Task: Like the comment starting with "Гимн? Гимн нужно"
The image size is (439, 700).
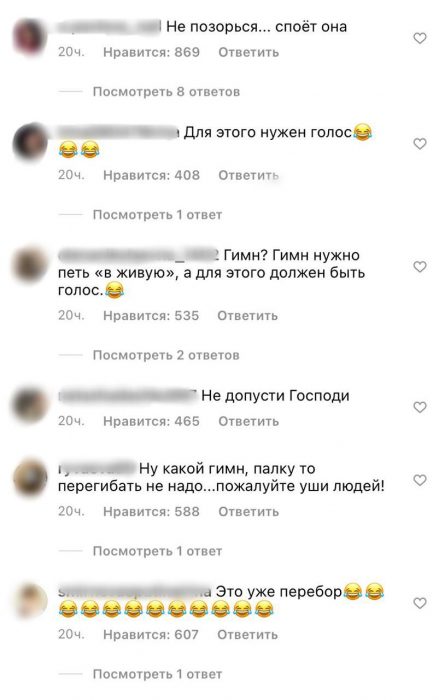Action: click(x=419, y=267)
